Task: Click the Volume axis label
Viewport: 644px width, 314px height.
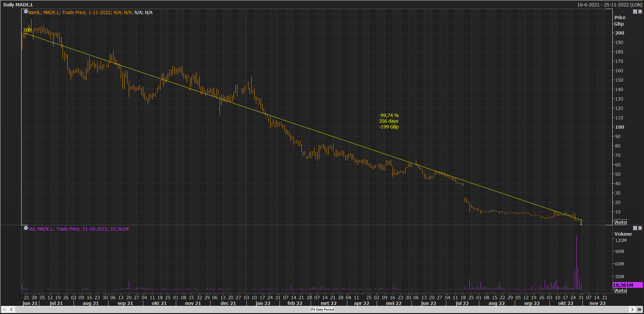Action: click(623, 234)
